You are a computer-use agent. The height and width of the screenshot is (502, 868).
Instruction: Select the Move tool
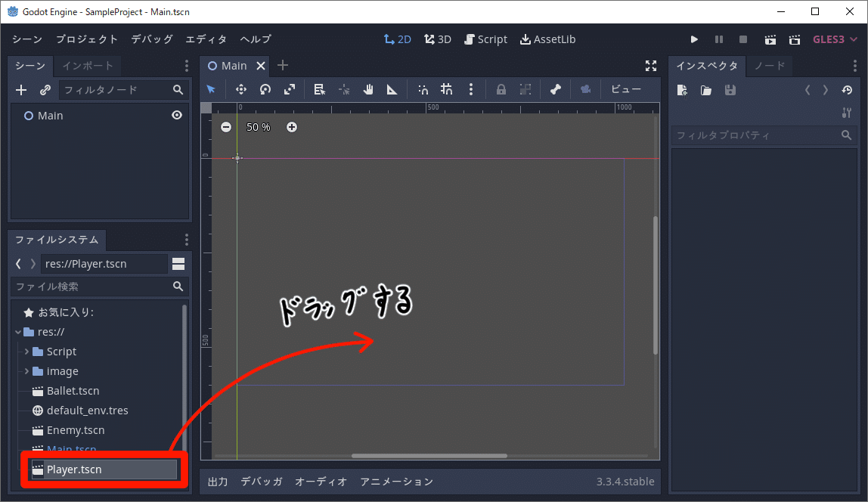[241, 89]
